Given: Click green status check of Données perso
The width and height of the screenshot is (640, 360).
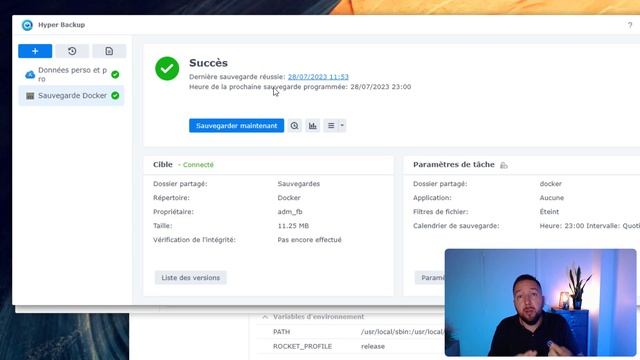Looking at the screenshot, I should [115, 74].
